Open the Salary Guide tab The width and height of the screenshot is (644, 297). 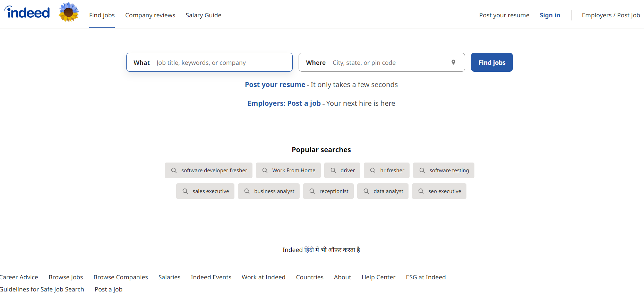(x=203, y=15)
